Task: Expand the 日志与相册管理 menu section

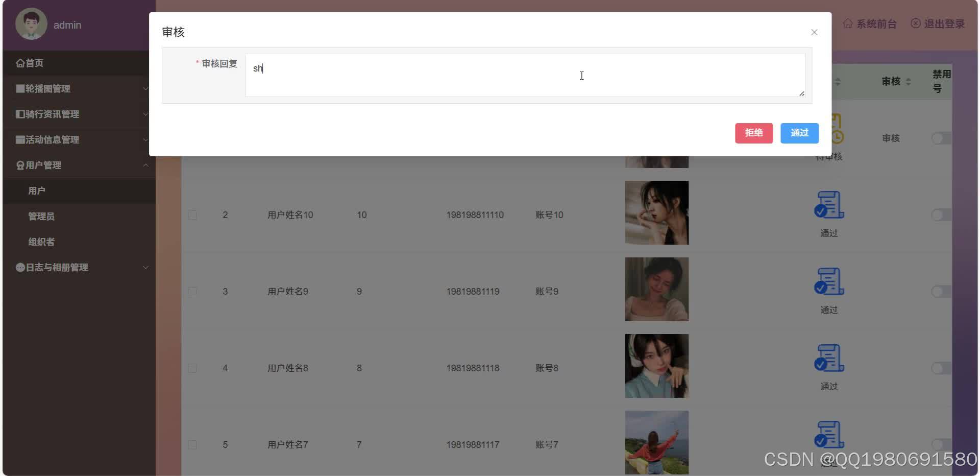Action: pyautogui.click(x=146, y=267)
